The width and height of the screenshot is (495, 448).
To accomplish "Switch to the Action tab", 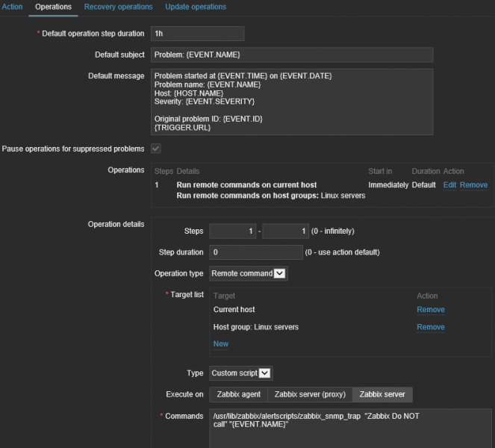I will coord(13,7).
